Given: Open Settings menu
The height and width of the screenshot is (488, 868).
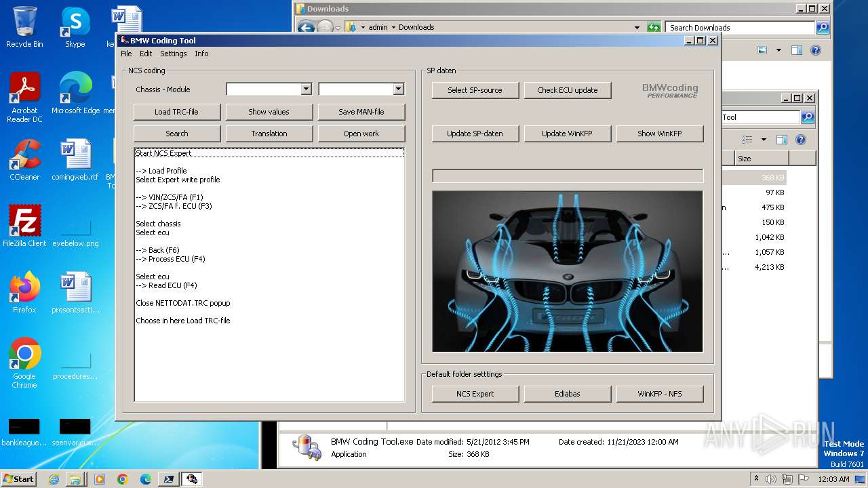Looking at the screenshot, I should click(x=174, y=54).
